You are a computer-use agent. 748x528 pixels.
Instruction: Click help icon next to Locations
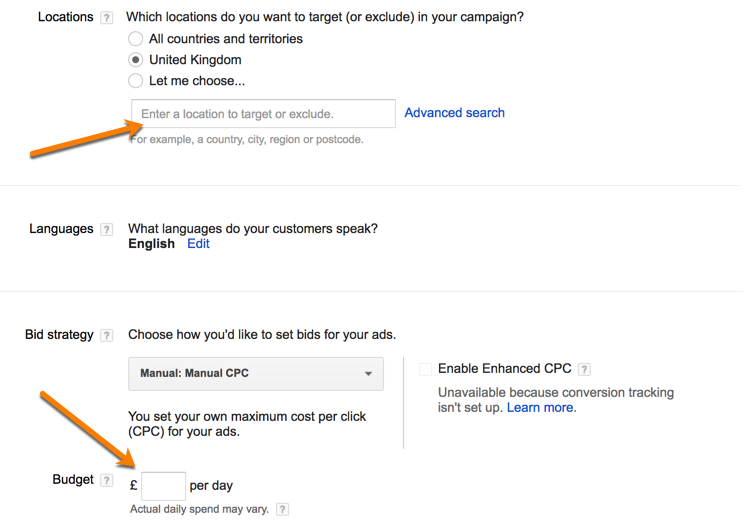107,18
